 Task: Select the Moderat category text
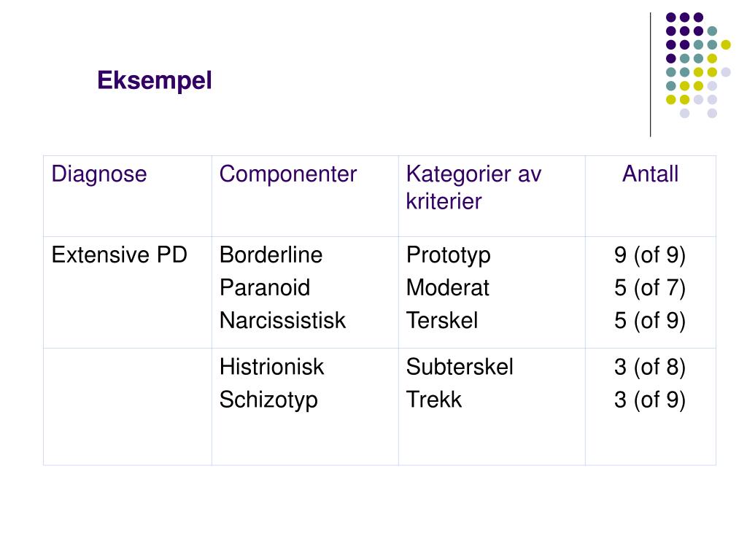click(x=448, y=287)
